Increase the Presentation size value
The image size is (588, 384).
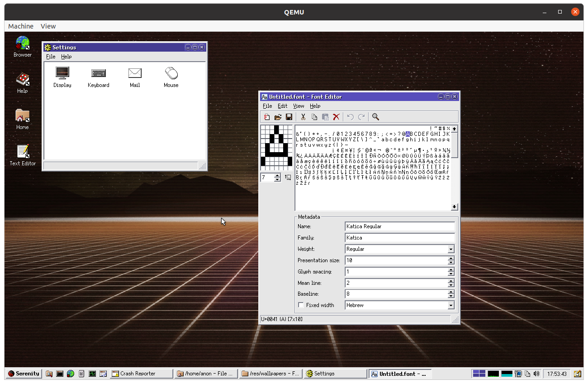click(x=450, y=258)
